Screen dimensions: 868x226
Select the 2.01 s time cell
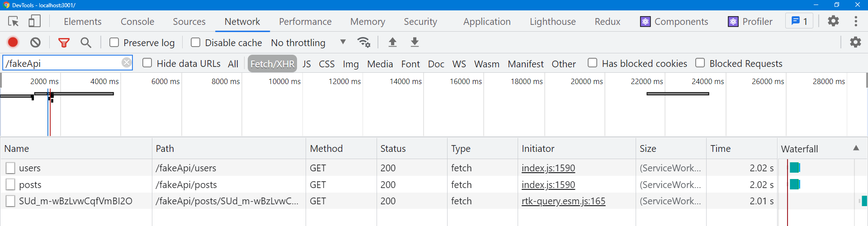click(742, 201)
